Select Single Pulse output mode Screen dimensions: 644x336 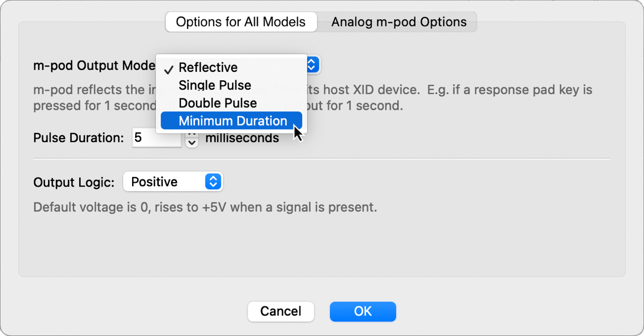click(215, 85)
